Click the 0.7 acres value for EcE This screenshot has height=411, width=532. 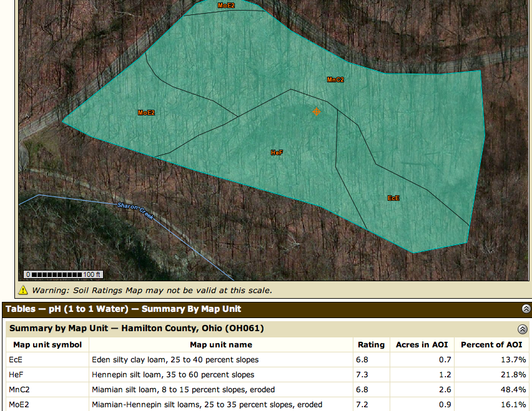tap(445, 360)
